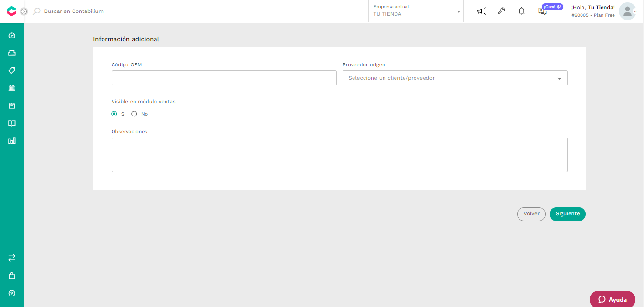Open the bar chart reports icon
Image resolution: width=644 pixels, height=307 pixels.
click(12, 140)
